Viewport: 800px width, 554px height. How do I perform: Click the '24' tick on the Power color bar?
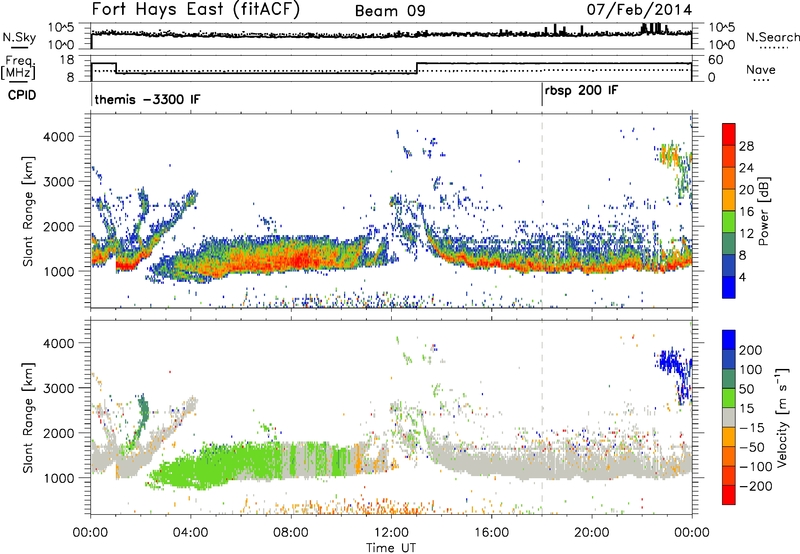click(746, 168)
